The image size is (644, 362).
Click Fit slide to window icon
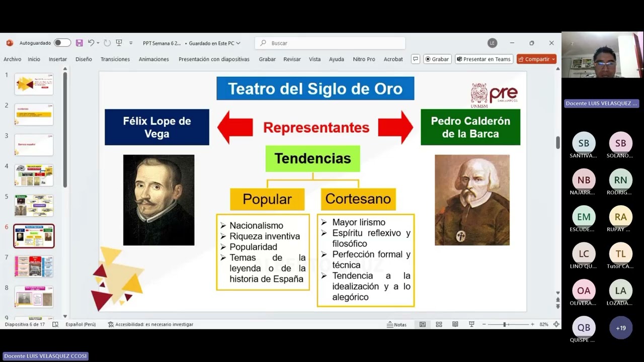[x=556, y=325]
